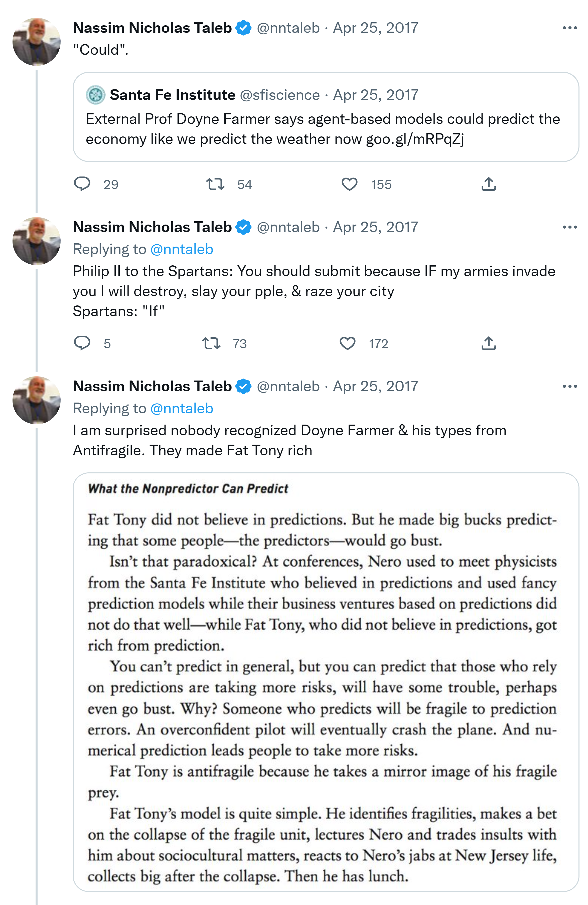588x905 pixels.
Task: Share the "Could" tweet
Action: (488, 184)
